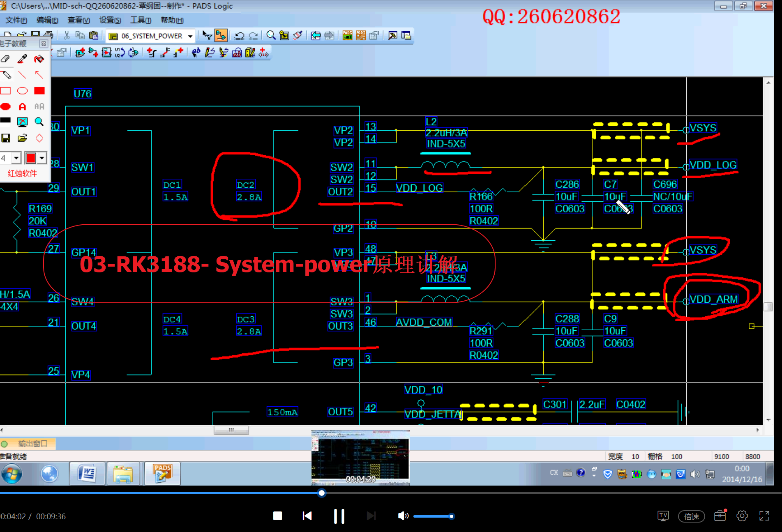
Task: Mute the video player volume
Action: point(403,516)
